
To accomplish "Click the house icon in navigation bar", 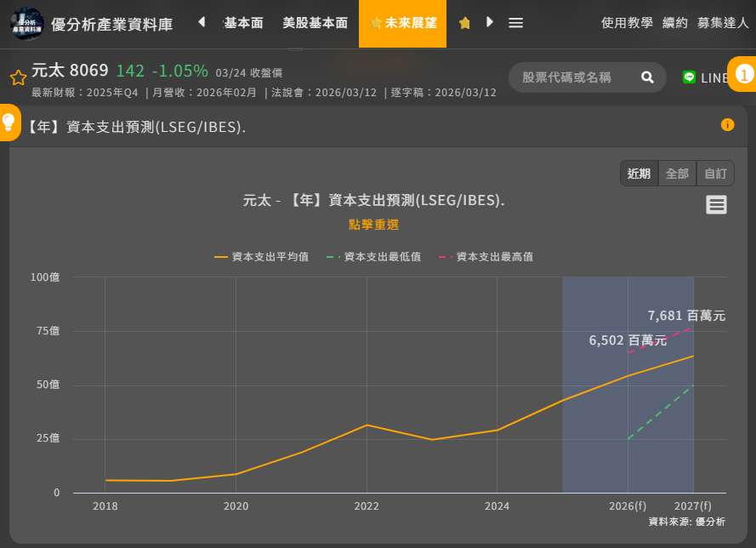I will click(464, 23).
